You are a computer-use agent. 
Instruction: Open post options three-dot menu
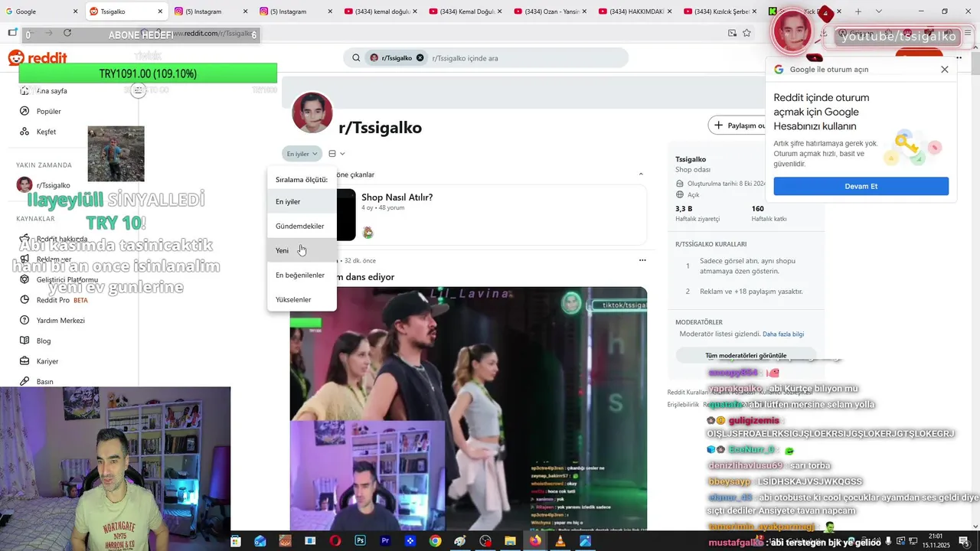point(642,260)
